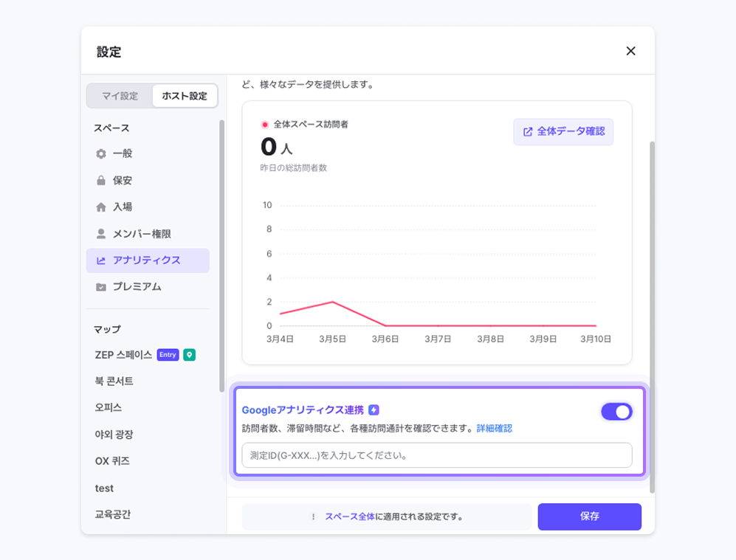Click the 全体スペース訪問者 label
This screenshot has width=736, height=560.
[x=311, y=125]
